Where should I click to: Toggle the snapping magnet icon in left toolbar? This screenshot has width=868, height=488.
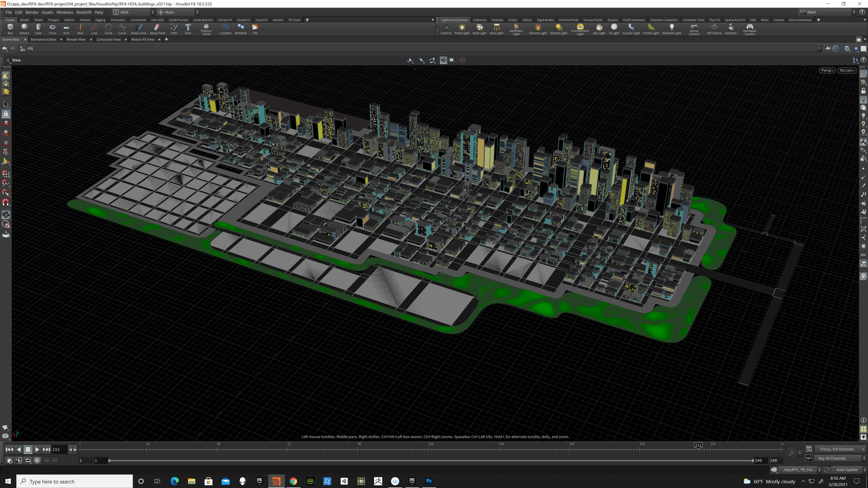[6, 202]
